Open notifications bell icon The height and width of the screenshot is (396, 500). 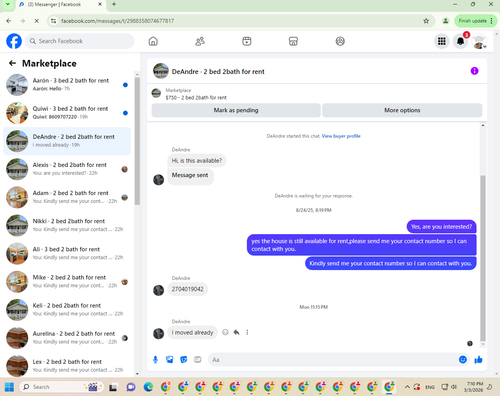coord(460,41)
